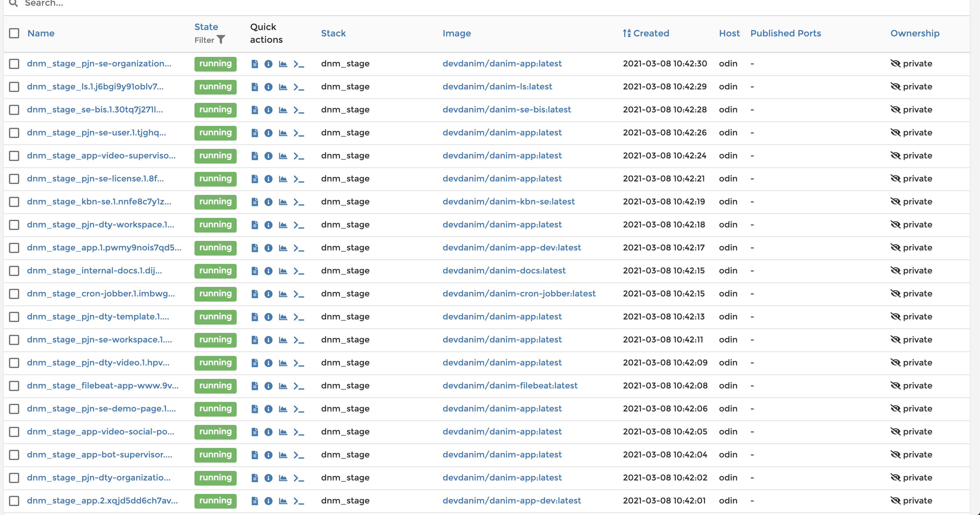Open the dnm_stage_pjn-se-license service

pyautogui.click(x=95, y=179)
